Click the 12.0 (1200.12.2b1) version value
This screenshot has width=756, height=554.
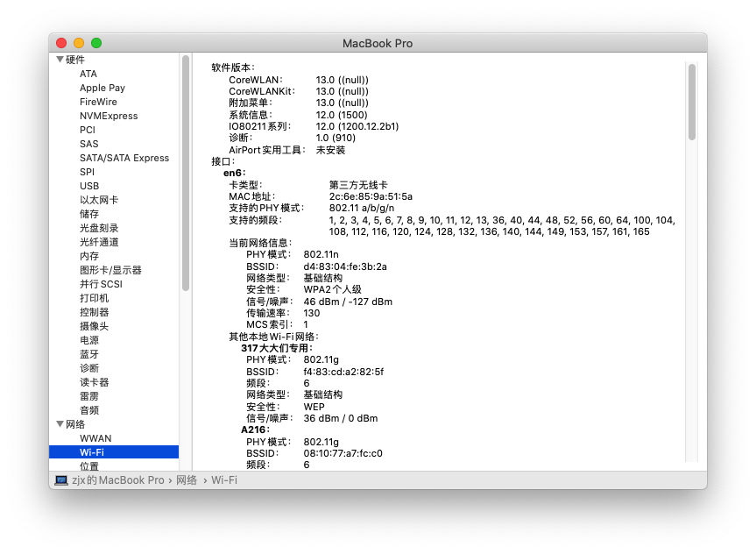click(x=357, y=126)
